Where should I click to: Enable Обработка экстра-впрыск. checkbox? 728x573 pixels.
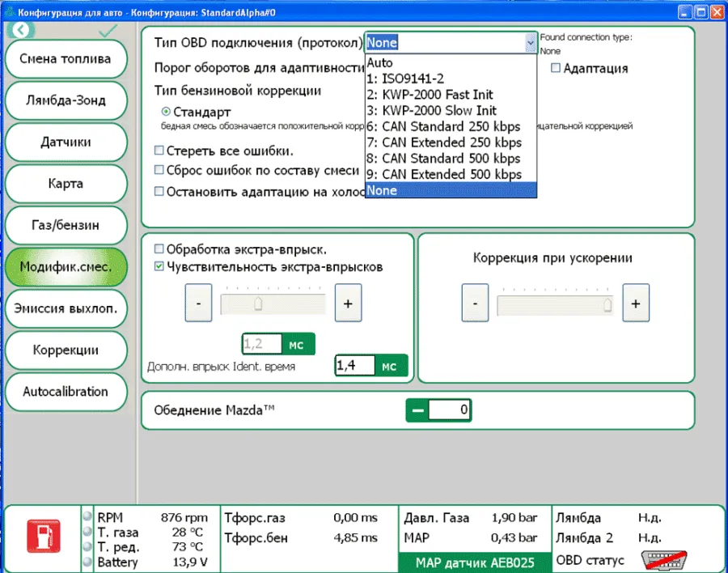(x=159, y=248)
